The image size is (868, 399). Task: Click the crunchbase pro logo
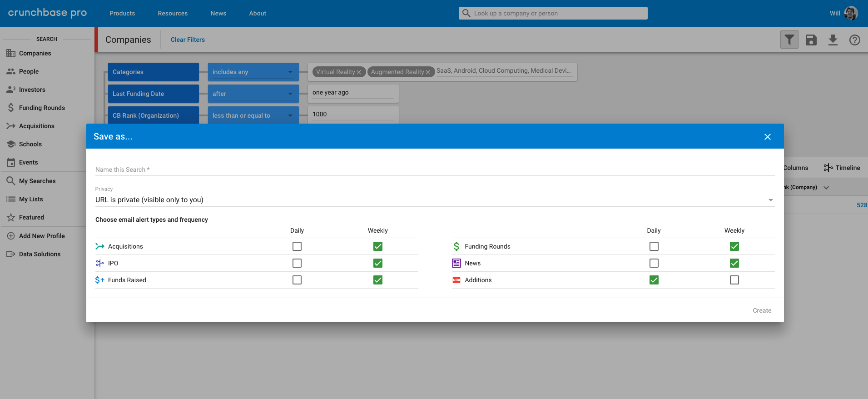[x=47, y=13]
